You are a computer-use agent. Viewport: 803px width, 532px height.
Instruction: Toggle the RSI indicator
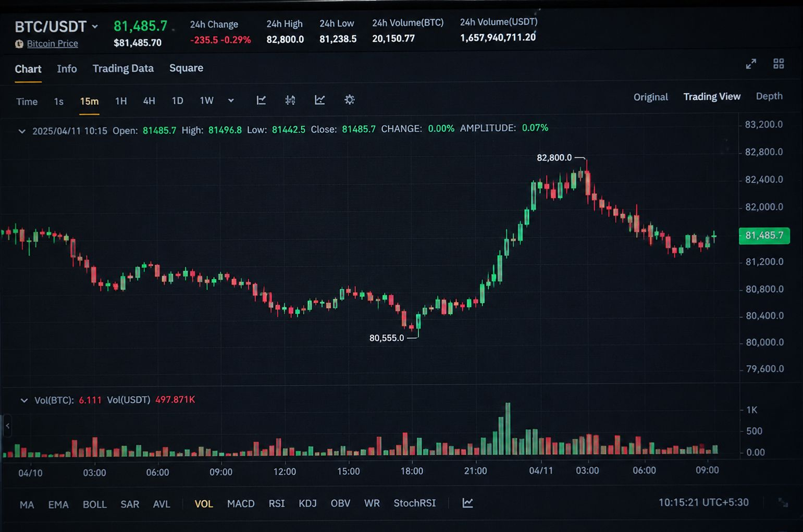coord(277,503)
